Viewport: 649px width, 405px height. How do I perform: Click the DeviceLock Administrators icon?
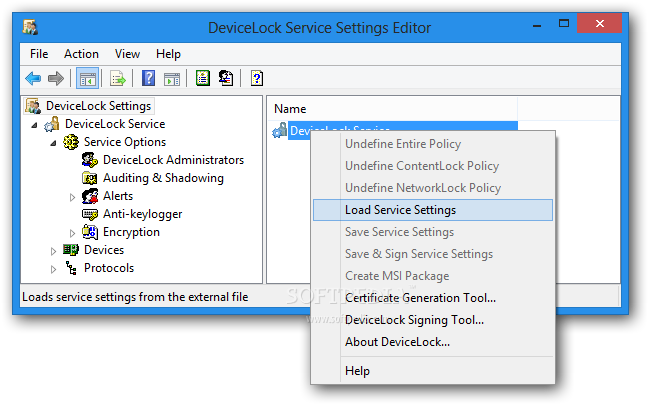90,160
